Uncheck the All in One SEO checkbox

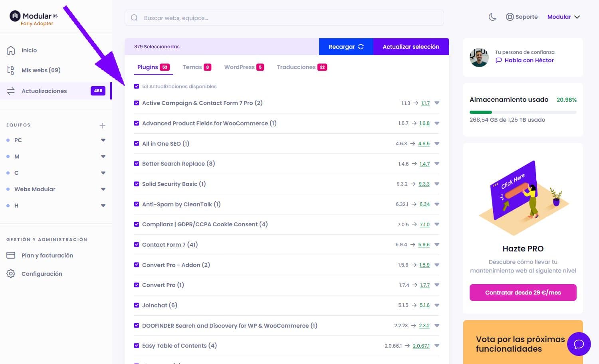tap(137, 143)
